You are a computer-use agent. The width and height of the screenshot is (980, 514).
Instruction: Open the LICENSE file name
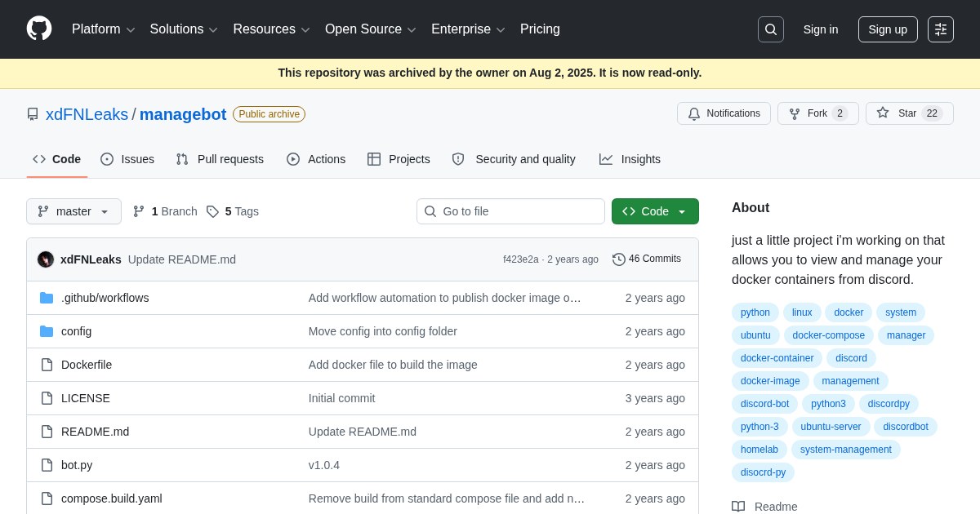(x=86, y=398)
